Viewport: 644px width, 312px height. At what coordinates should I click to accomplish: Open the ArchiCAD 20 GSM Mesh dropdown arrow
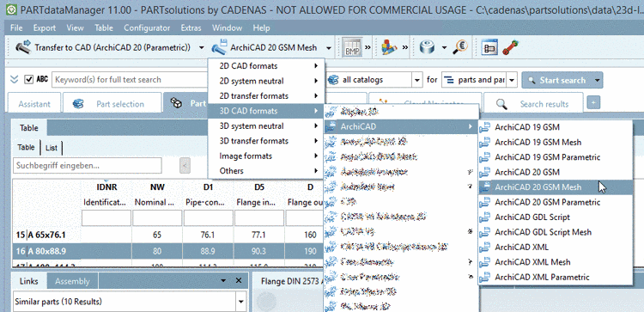(329, 47)
